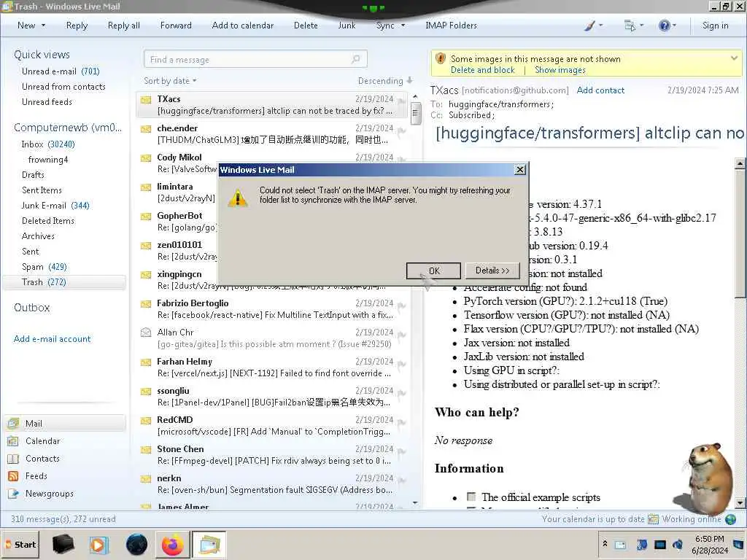Open the New dropdown arrow
This screenshot has height=560, width=747.
coord(43,26)
